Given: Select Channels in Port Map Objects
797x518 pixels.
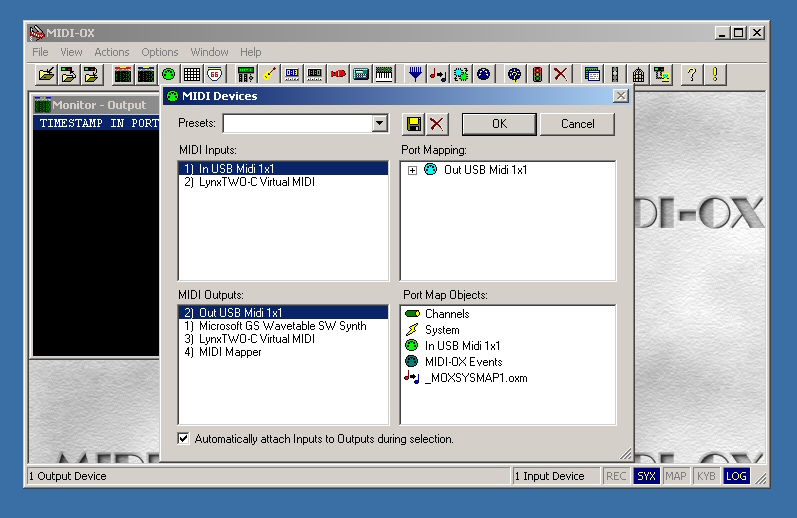Looking at the screenshot, I should click(447, 314).
